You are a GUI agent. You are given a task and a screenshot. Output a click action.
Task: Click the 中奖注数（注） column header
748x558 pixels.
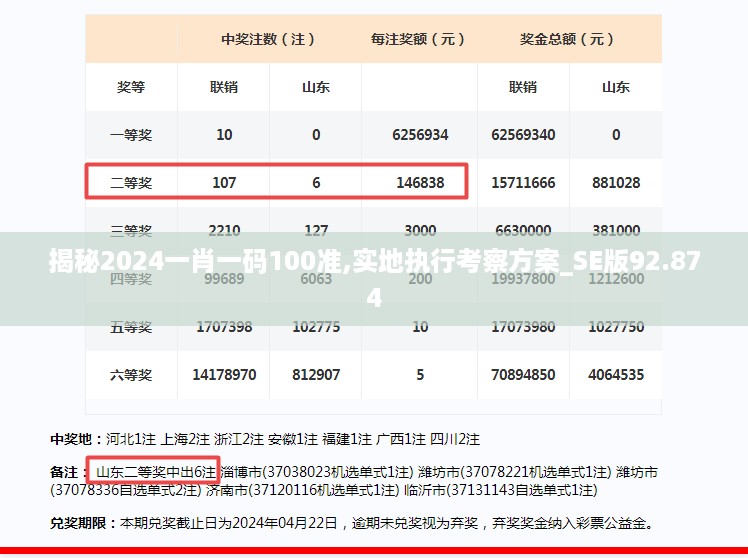click(268, 39)
